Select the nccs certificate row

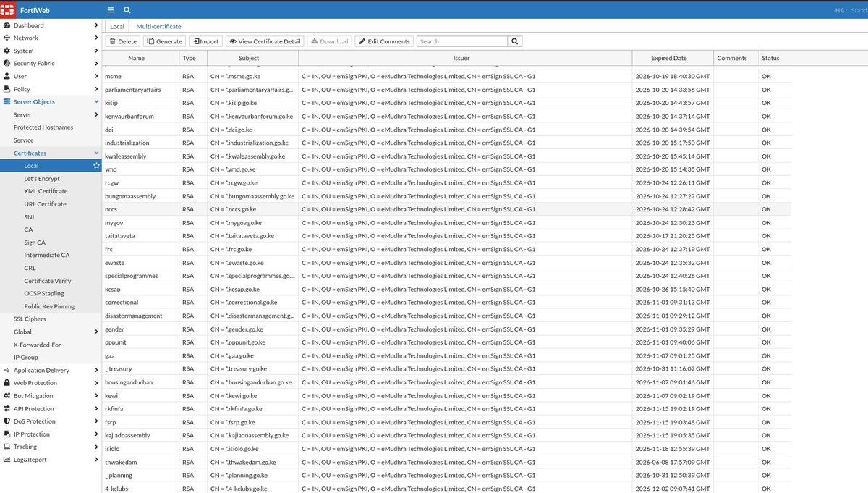point(446,209)
